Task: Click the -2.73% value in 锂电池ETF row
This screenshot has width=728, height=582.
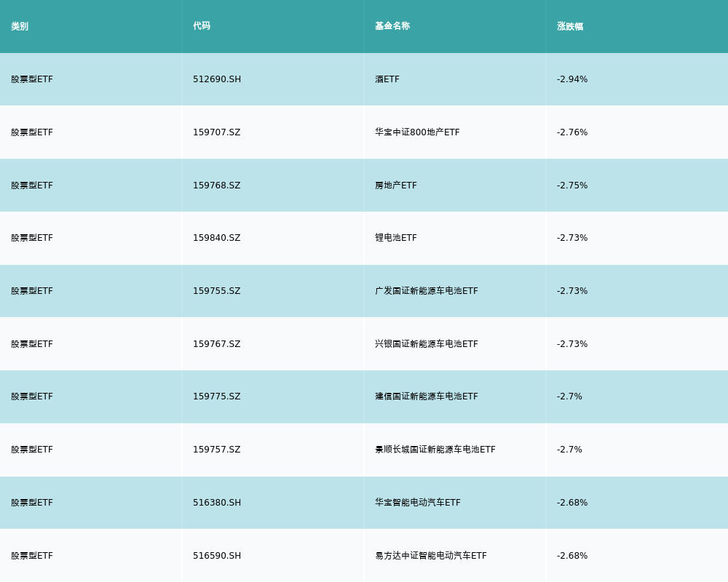Action: 572,238
